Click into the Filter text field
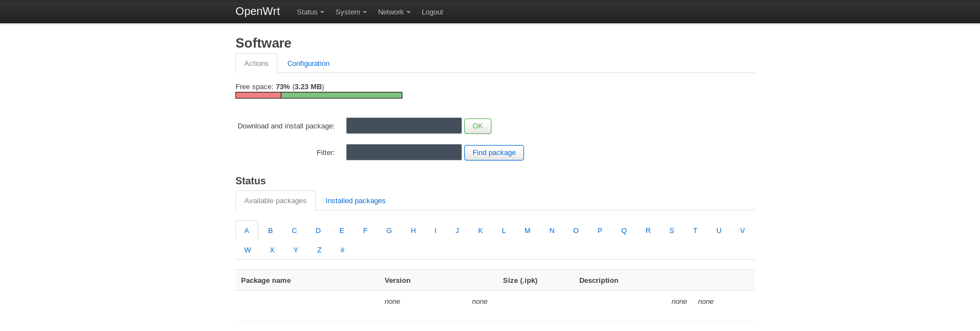The width and height of the screenshot is (980, 331). point(403,152)
